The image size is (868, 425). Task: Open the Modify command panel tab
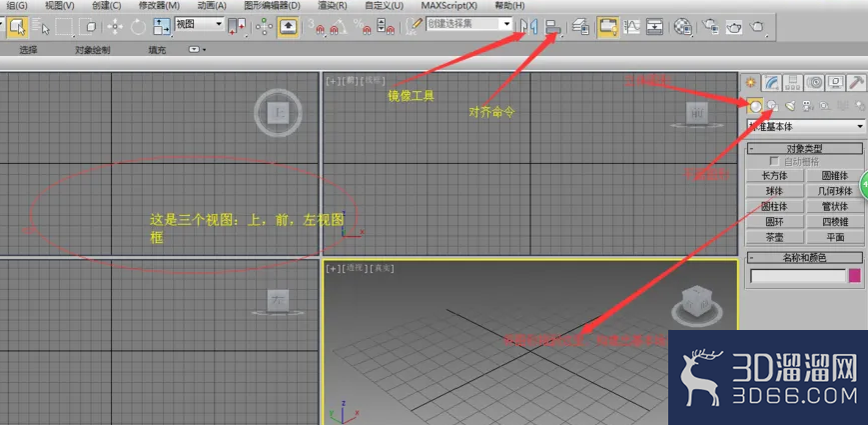(x=772, y=83)
